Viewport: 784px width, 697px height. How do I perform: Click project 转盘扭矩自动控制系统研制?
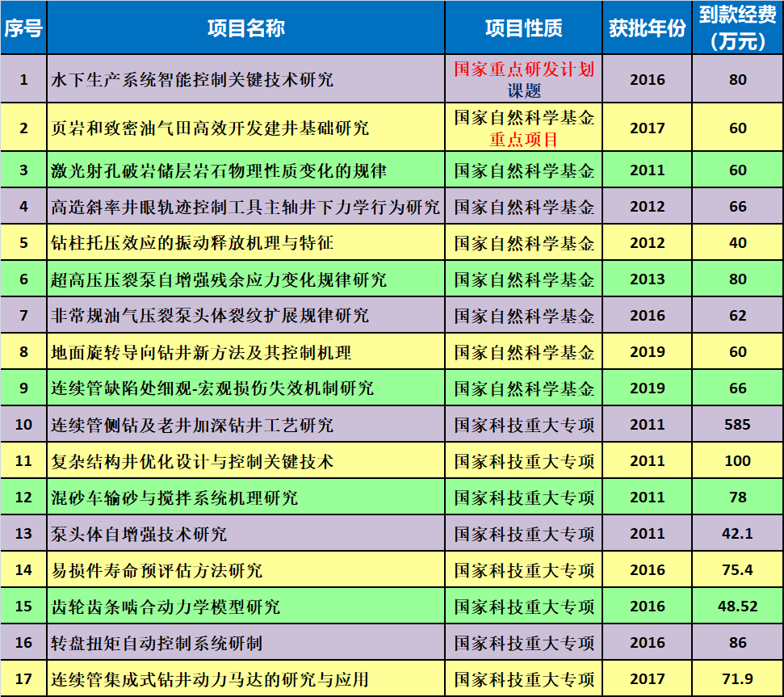(x=157, y=643)
